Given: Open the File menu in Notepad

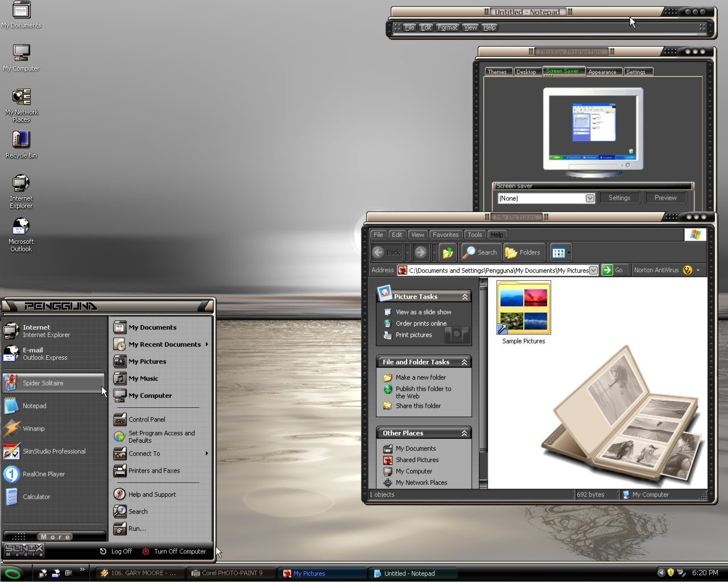Looking at the screenshot, I should tap(409, 27).
